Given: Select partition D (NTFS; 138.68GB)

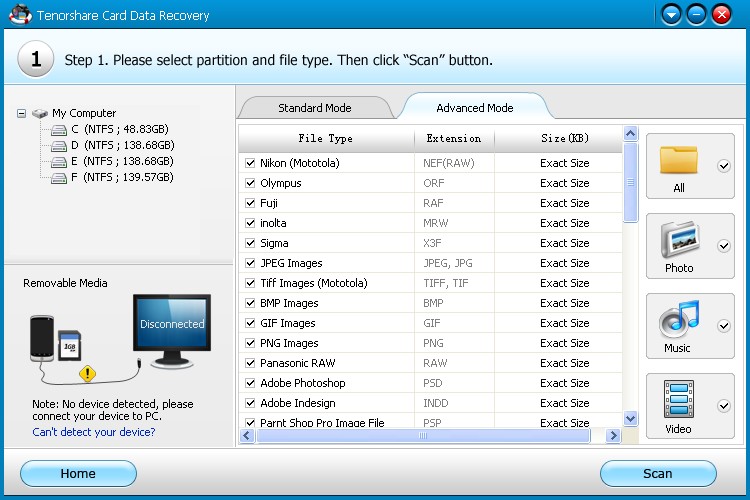Looking at the screenshot, I should 122,145.
